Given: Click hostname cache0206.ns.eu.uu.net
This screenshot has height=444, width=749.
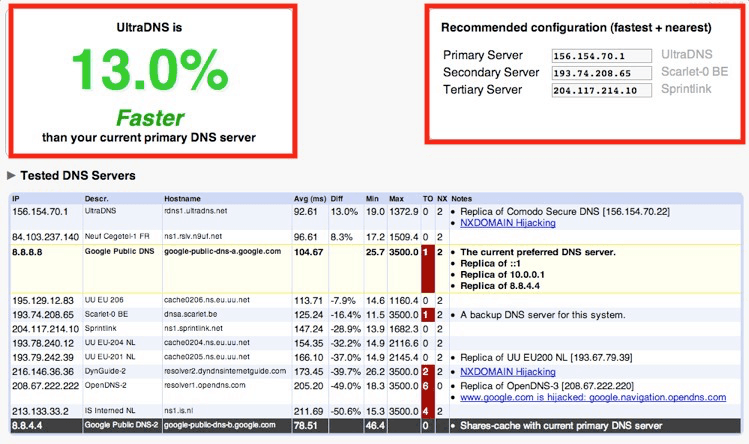Looking at the screenshot, I should pyautogui.click(x=207, y=300).
